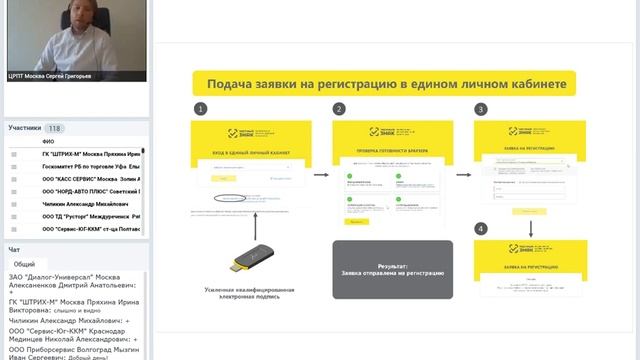Click the Участники panel title
Image resolution: width=640 pixels, height=360 pixels.
(25, 128)
